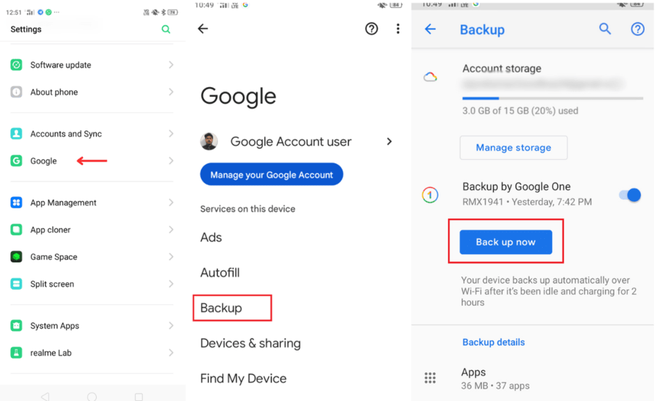Tap the Game Space icon
Screen dimensions: 660x401
(x=16, y=257)
